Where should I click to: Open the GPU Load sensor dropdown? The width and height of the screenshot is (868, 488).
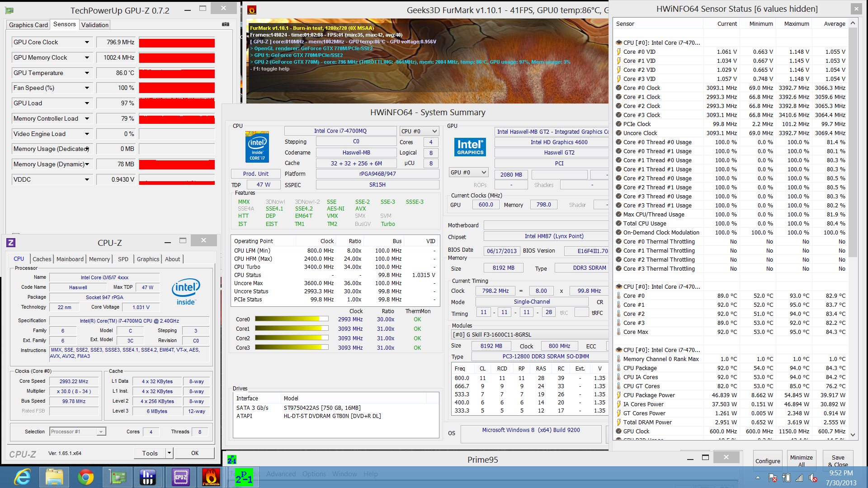pos(87,103)
